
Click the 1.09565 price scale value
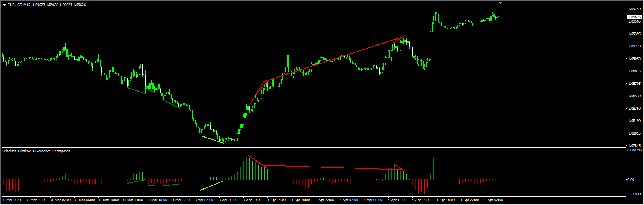(x=634, y=21)
